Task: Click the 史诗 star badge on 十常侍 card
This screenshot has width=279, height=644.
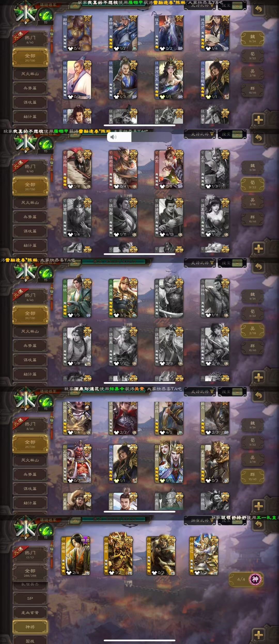Action: coord(179,449)
